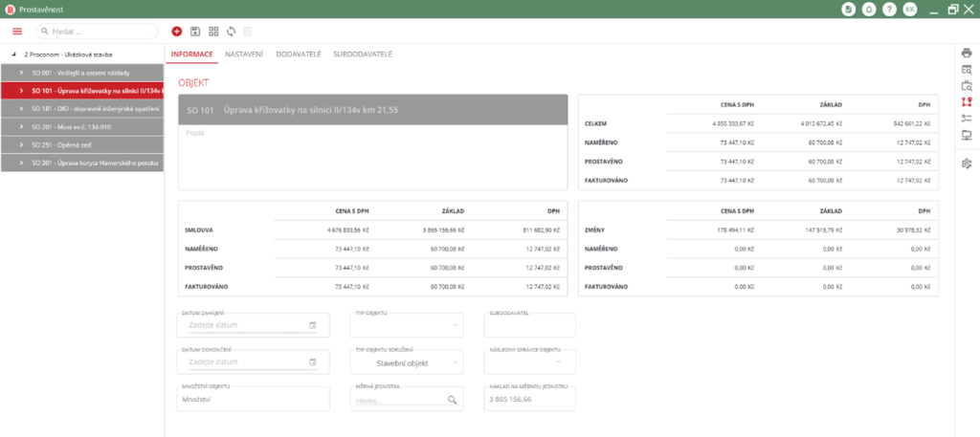Expand SO 201 - Most ev.č. 134-010
Viewport: 980px width, 437px height.
(x=20, y=127)
